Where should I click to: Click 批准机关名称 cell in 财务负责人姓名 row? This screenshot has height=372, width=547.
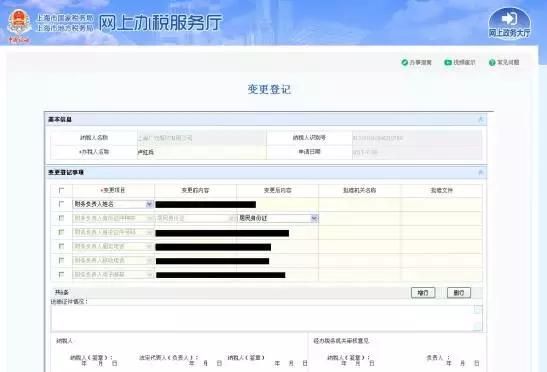[360, 204]
